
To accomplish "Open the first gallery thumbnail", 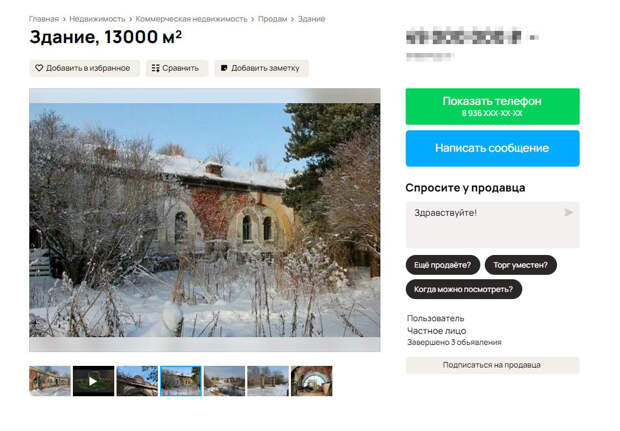I will (x=50, y=381).
